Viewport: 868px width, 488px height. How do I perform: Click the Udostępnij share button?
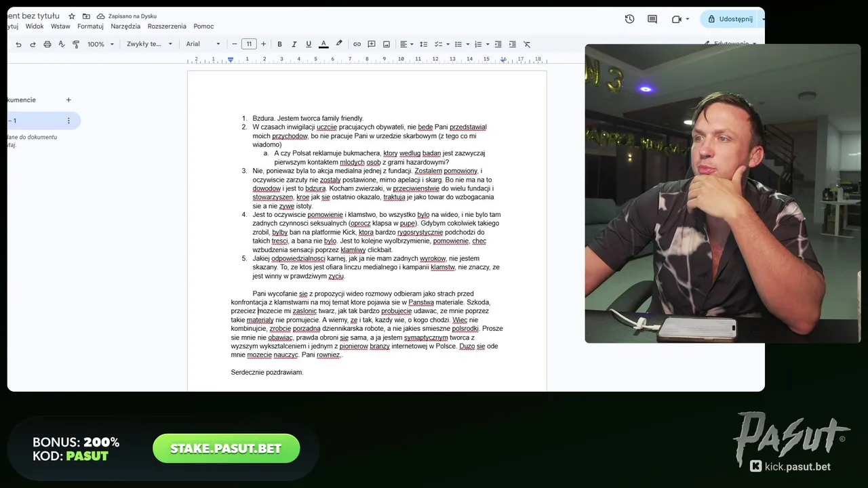coord(730,19)
